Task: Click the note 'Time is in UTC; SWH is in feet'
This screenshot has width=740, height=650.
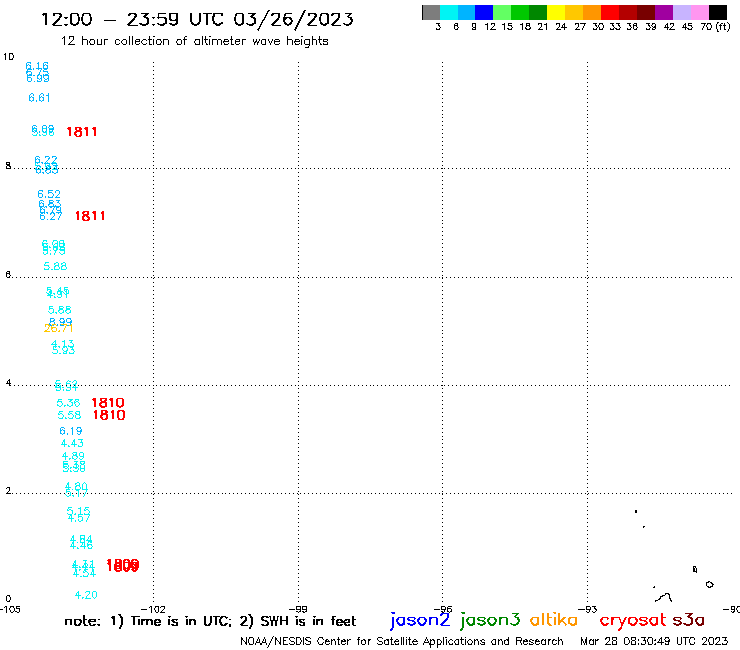Action: pos(210,621)
